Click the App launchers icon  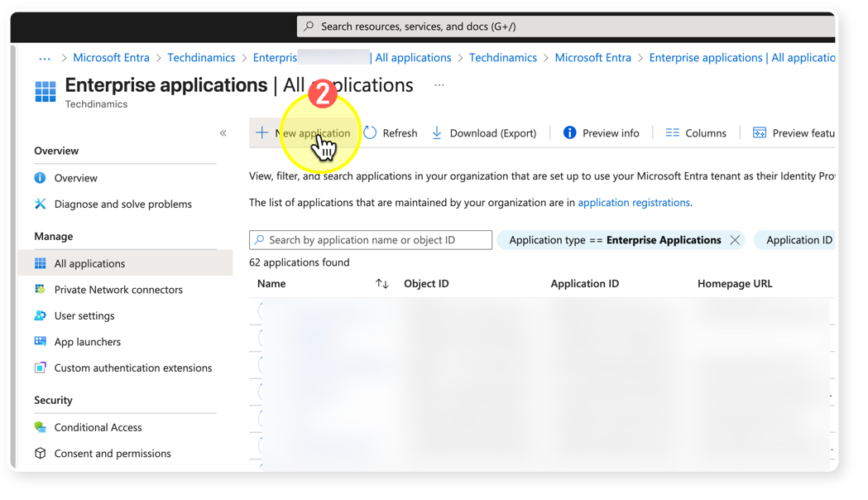(40, 341)
